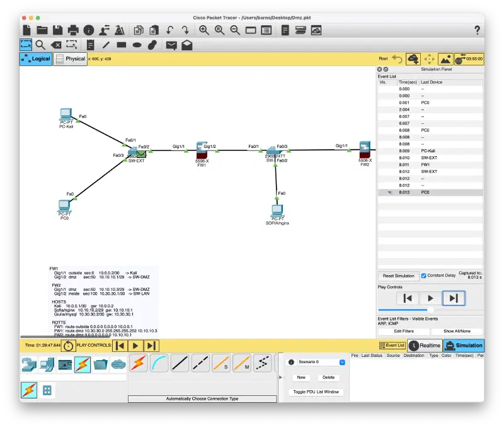Switch to Realtime mode
The image size is (504, 428).
[425, 346]
